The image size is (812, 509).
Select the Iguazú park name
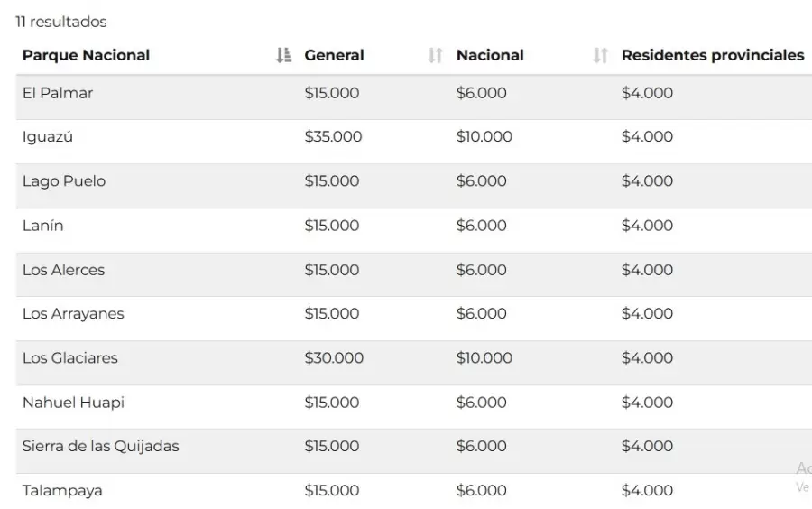pyautogui.click(x=48, y=137)
